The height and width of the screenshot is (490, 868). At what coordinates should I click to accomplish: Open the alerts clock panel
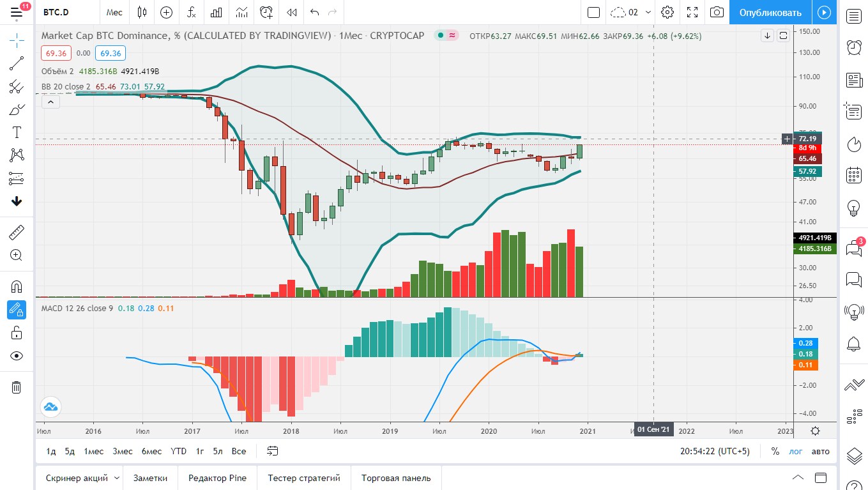tap(853, 48)
